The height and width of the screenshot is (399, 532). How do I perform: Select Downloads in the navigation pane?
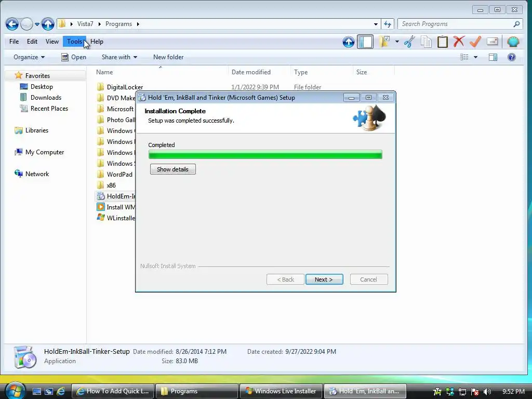pos(46,97)
